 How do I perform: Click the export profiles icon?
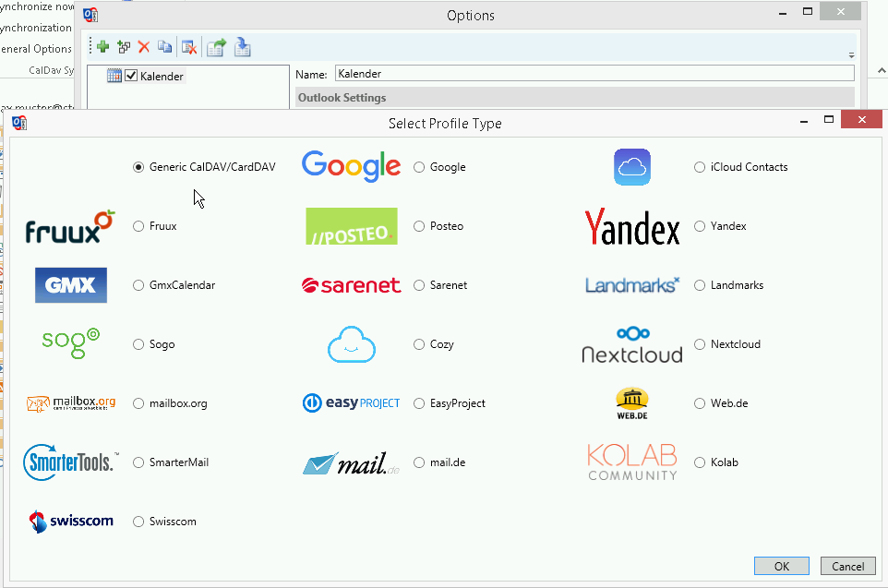click(x=216, y=47)
